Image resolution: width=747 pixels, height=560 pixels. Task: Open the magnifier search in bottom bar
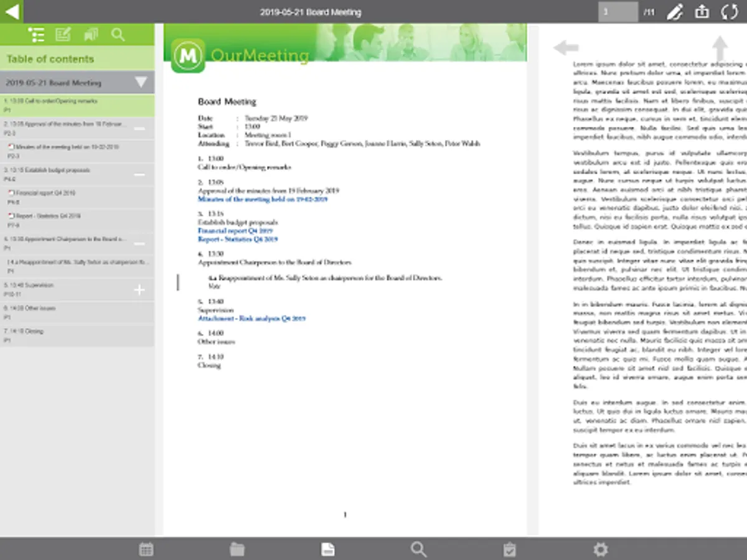(419, 549)
